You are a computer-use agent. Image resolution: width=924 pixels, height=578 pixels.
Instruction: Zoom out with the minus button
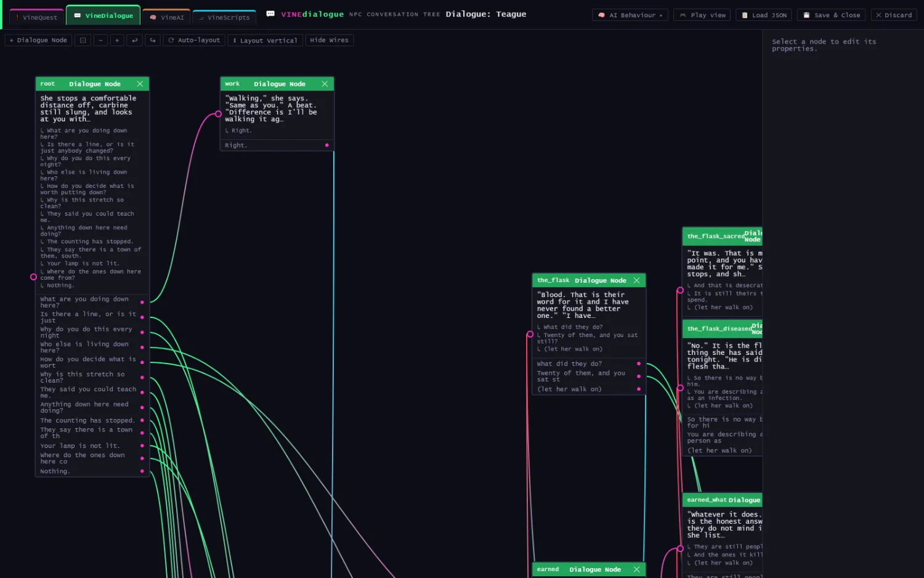click(100, 40)
